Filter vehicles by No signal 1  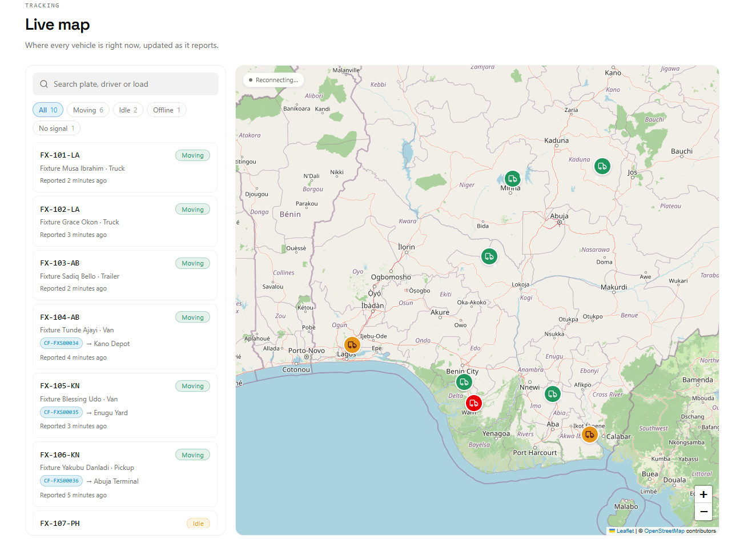point(57,128)
